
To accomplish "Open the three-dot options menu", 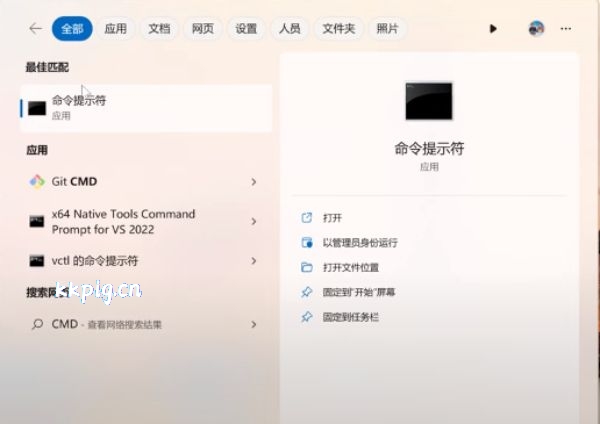I will tap(566, 29).
